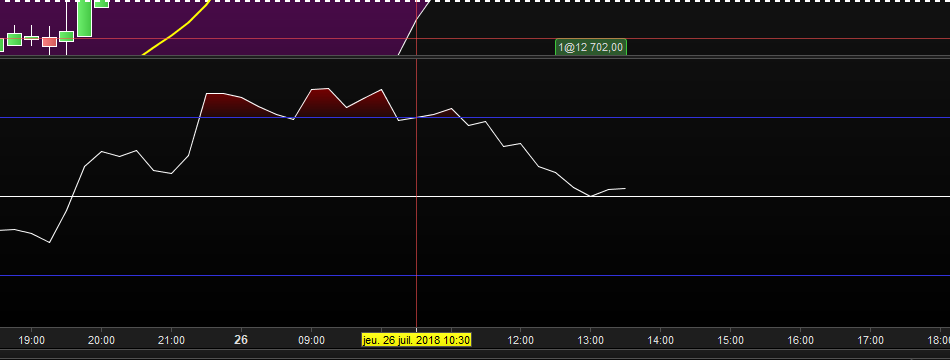Click the 16:00 time axis label
Image resolution: width=950 pixels, height=360 pixels.
tap(800, 341)
